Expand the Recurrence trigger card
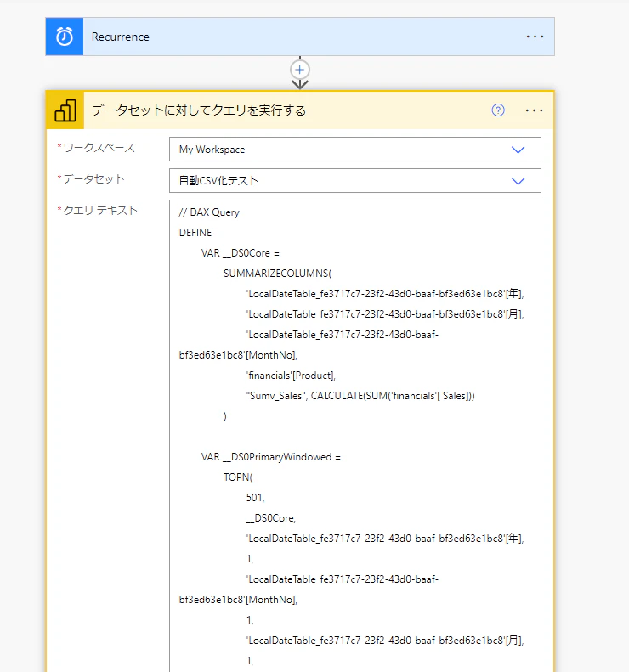The width and height of the screenshot is (629, 672). (x=300, y=37)
